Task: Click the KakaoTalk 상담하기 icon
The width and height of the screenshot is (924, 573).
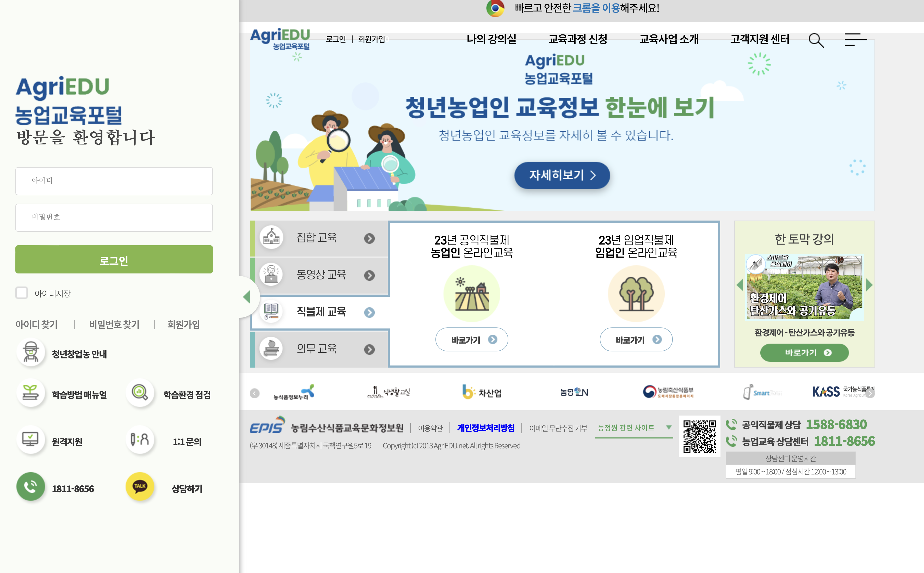Action: click(140, 486)
